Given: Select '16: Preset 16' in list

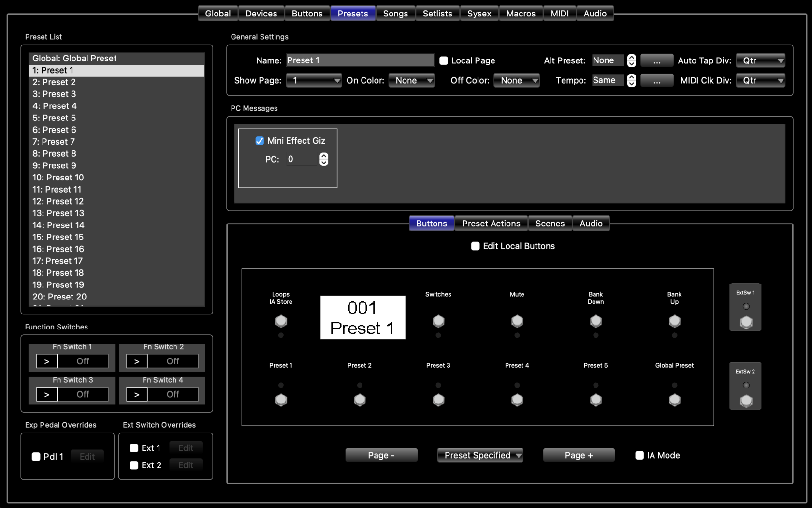Looking at the screenshot, I should coord(116,249).
